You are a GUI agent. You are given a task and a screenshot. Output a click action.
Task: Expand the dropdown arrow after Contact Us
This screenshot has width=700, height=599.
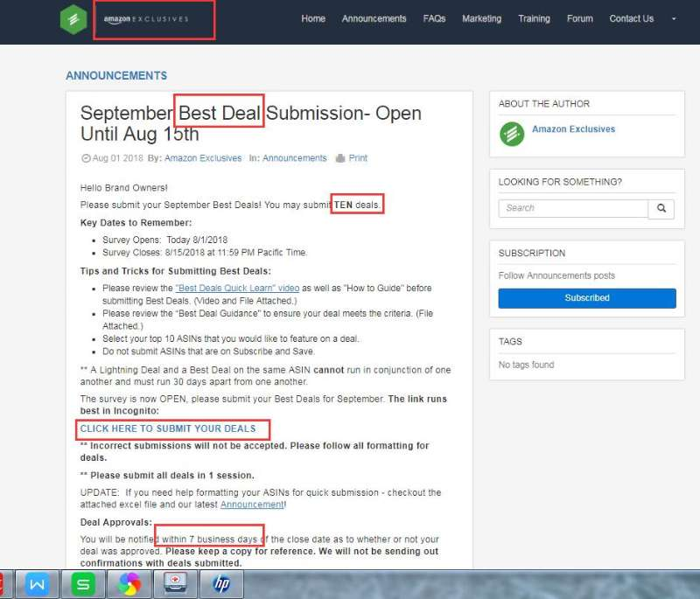(x=674, y=19)
